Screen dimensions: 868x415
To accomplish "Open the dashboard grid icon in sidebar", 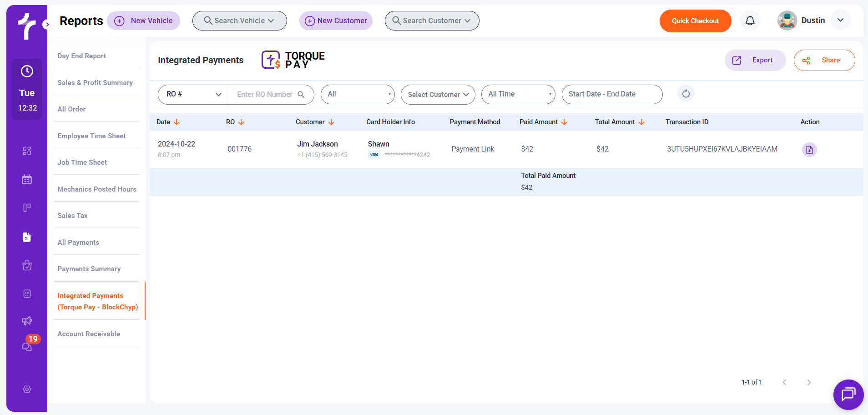I will pyautogui.click(x=27, y=151).
